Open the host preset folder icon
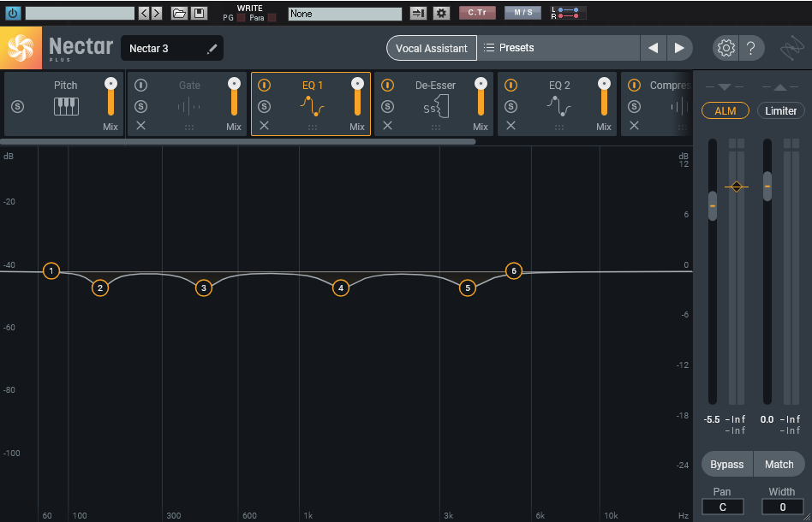 (x=179, y=13)
